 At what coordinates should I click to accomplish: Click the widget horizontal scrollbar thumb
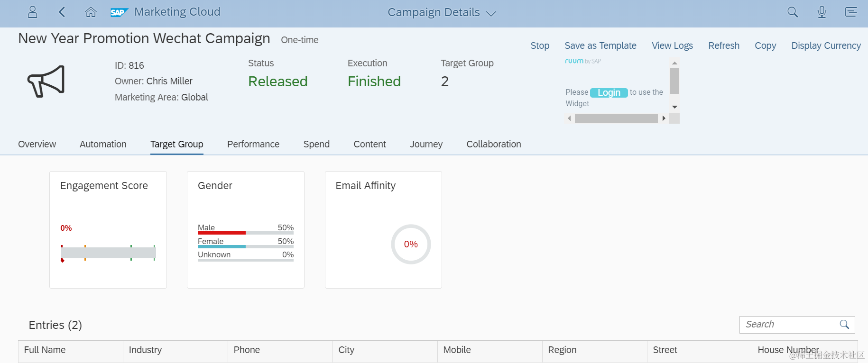[x=616, y=118]
